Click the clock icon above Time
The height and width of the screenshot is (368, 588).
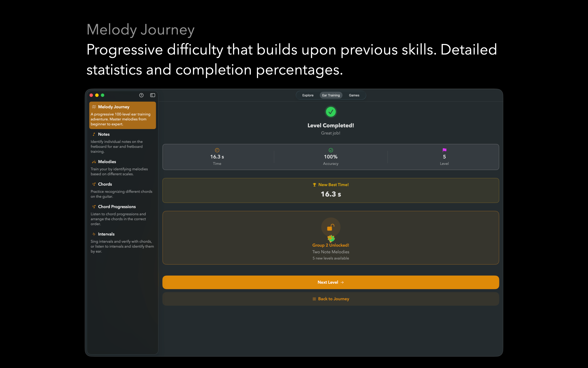pos(217,150)
